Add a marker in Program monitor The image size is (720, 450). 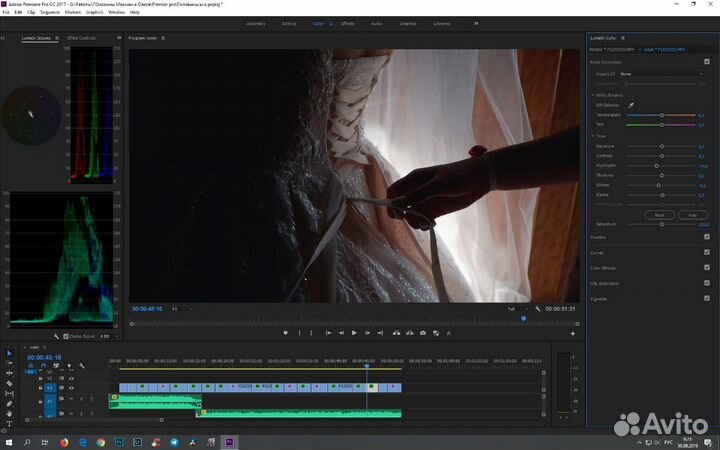pyautogui.click(x=285, y=332)
